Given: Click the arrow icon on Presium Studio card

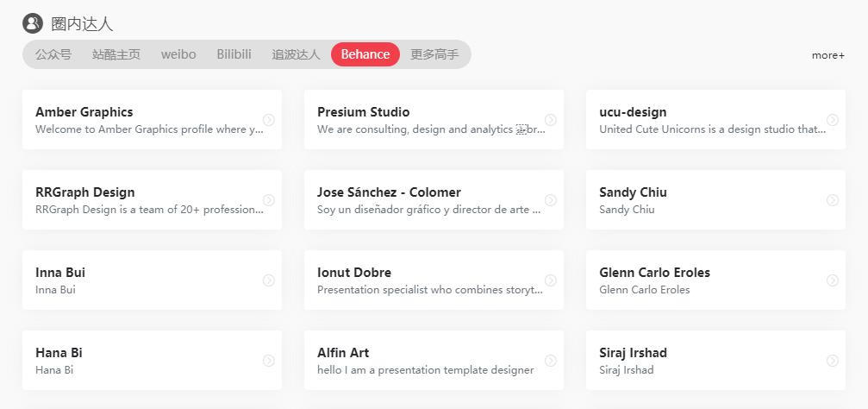Looking at the screenshot, I should tap(550, 120).
